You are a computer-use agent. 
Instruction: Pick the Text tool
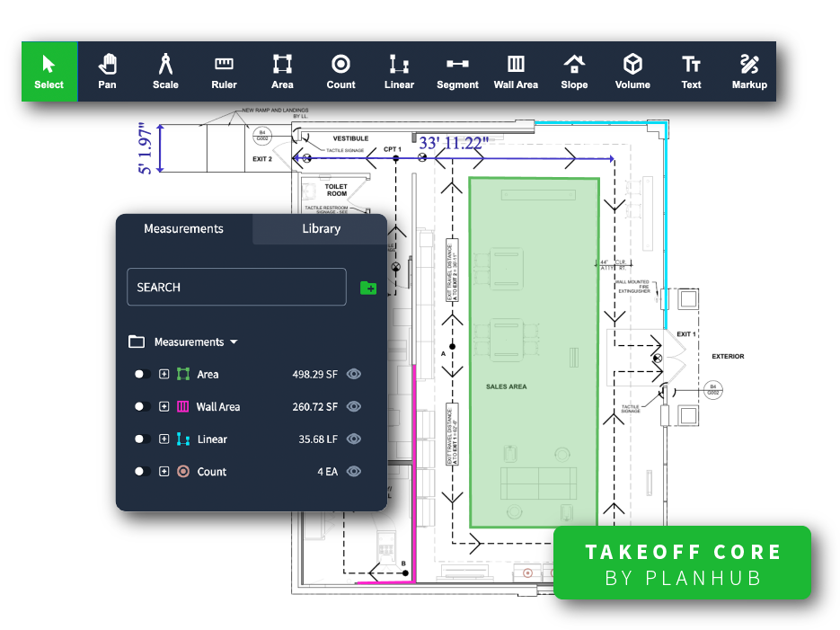click(691, 71)
